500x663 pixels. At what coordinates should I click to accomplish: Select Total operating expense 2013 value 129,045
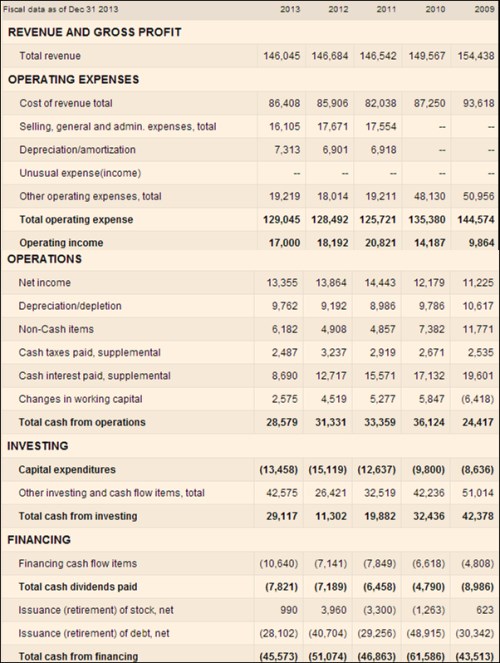point(282,219)
